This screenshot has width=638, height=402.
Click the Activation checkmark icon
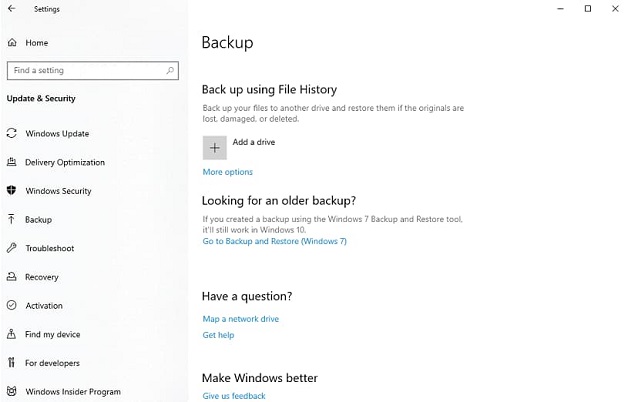pos(12,305)
